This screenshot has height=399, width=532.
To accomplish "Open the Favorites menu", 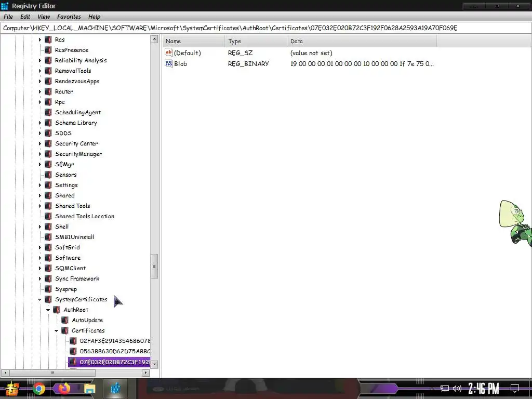I will 69,17.
